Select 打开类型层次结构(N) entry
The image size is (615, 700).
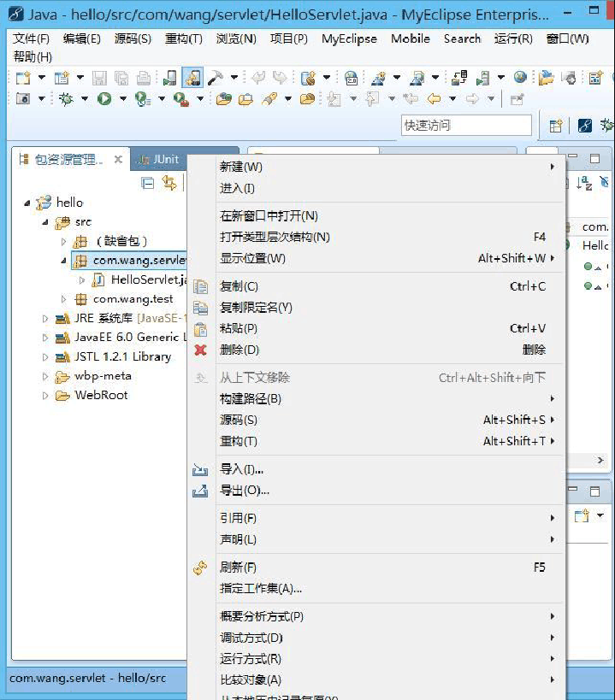(376, 237)
